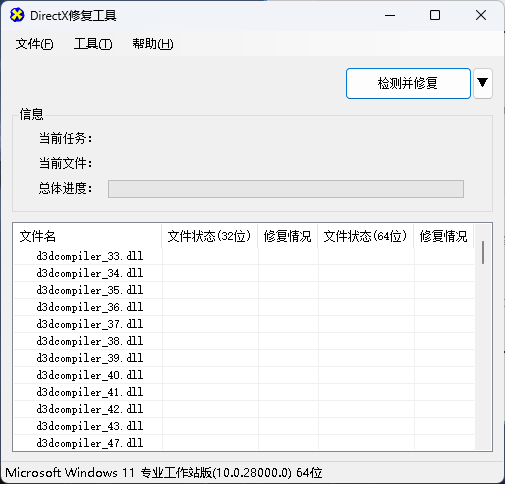Click 修复情况 header after 64位 column
This screenshot has width=505, height=484.
click(x=443, y=236)
